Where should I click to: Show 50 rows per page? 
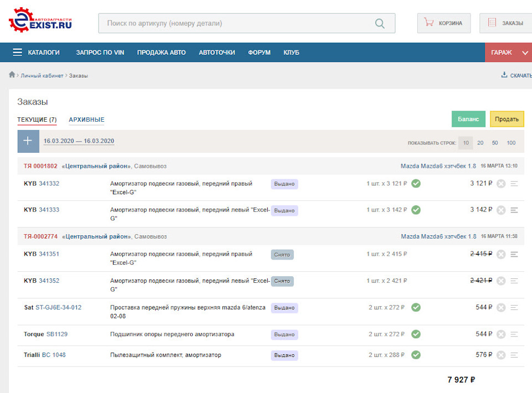[495, 143]
